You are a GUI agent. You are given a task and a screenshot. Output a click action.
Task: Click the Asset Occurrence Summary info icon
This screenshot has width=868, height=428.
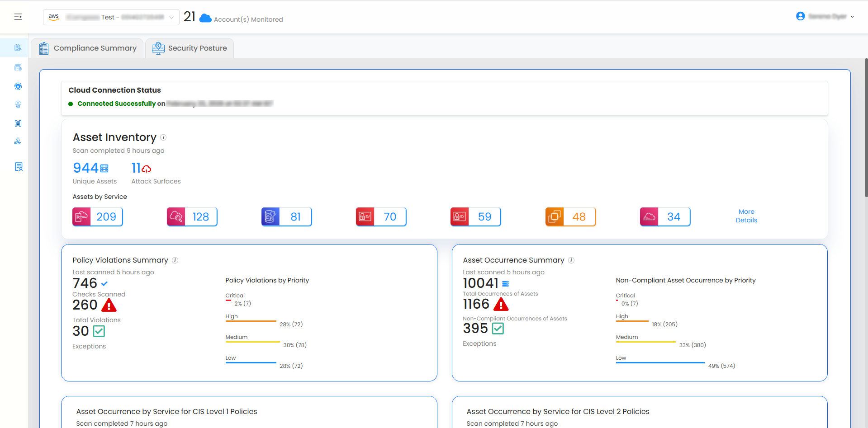[571, 260]
